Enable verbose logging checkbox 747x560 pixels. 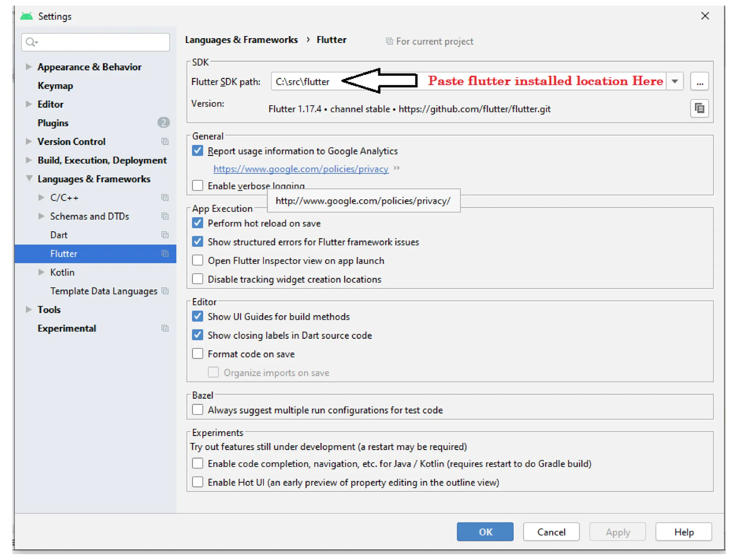coord(198,186)
